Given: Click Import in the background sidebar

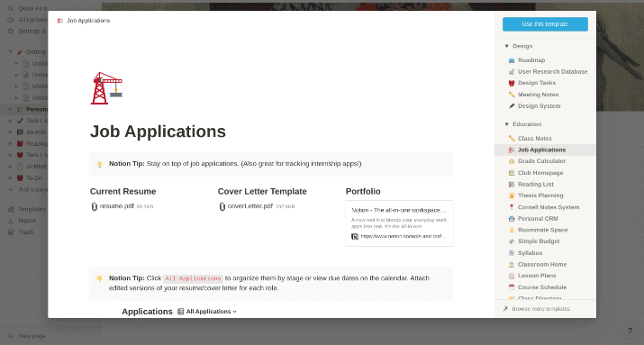Looking at the screenshot, I should [23, 221].
